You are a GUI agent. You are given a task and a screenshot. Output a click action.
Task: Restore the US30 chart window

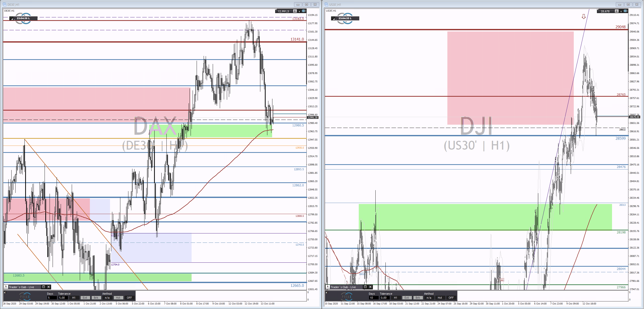point(628,5)
